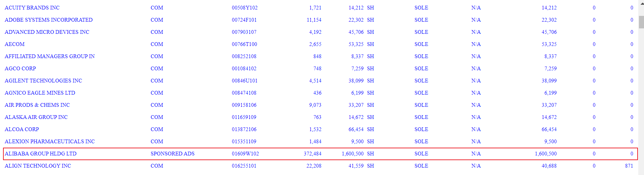Select ALIBABA GROUP HLDG LTD name
644x175 pixels.
(40, 154)
